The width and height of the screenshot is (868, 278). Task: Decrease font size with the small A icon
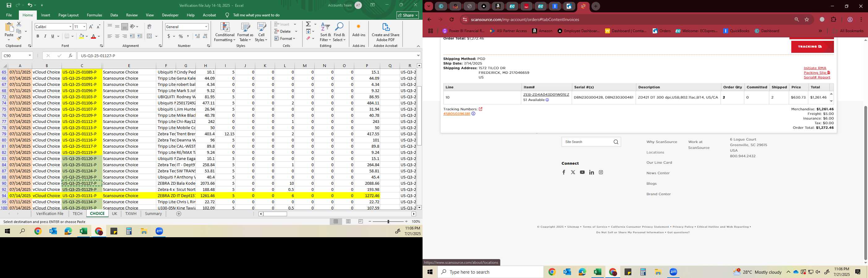(x=98, y=27)
